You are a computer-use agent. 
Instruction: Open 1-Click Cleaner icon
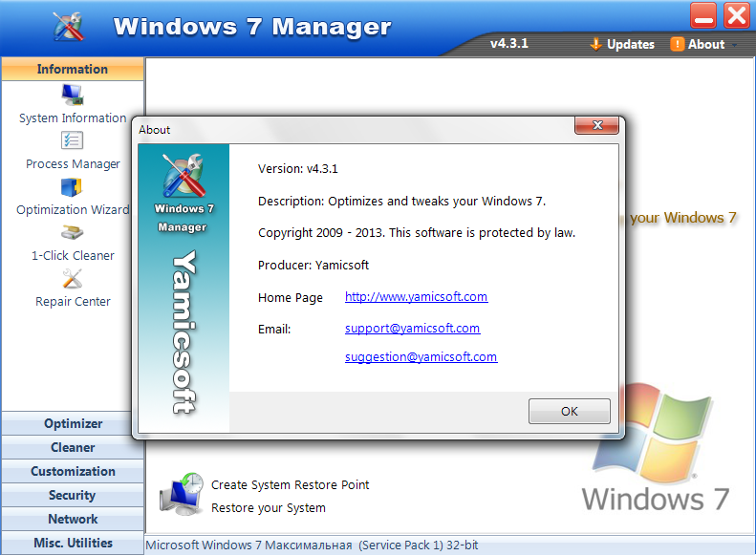pyautogui.click(x=73, y=233)
